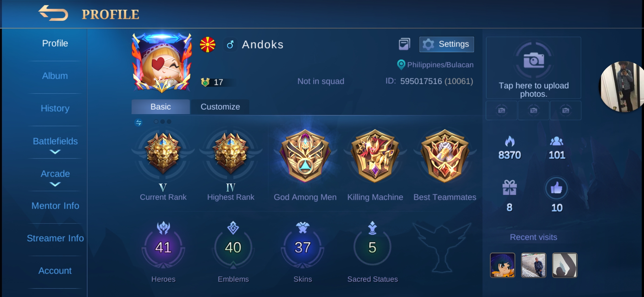Click the thumbs-up like icon
The height and width of the screenshot is (297, 644).
(556, 188)
